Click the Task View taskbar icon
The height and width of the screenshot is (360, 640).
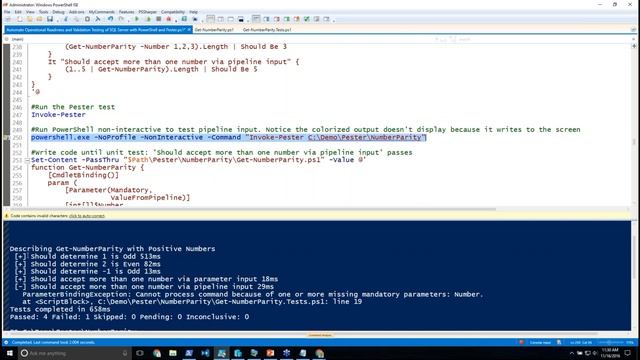point(140,353)
